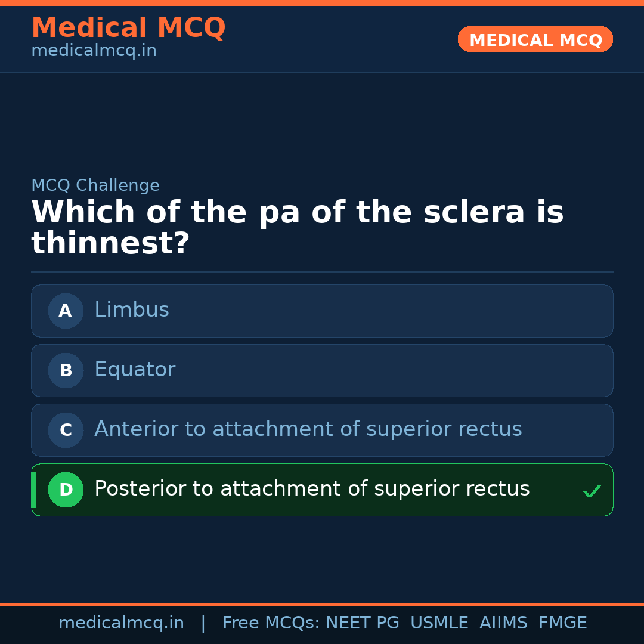644x644 pixels.
Task: Click the green checkmark on option D
Action: pyautogui.click(x=593, y=490)
